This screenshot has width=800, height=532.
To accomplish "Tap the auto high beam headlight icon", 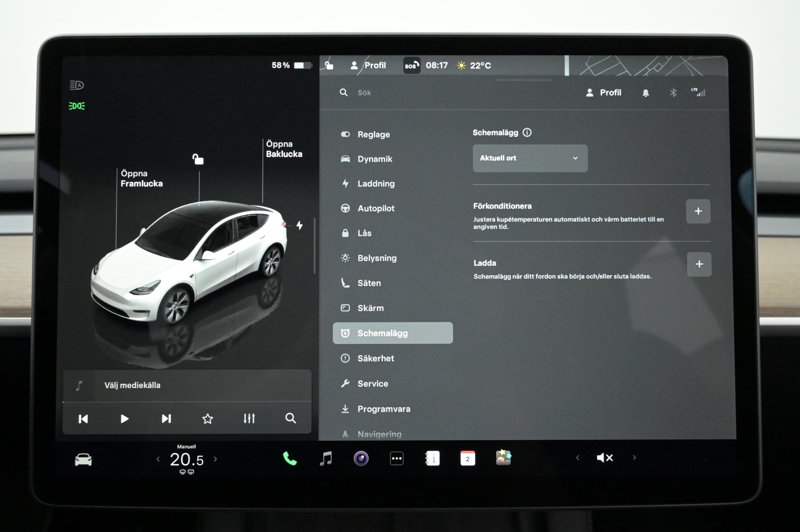I will [77, 85].
